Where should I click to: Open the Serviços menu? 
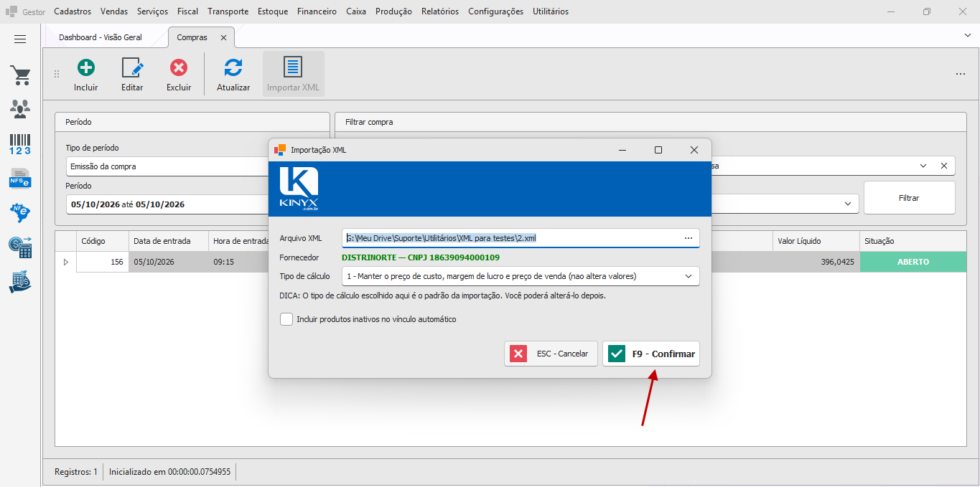(x=152, y=11)
